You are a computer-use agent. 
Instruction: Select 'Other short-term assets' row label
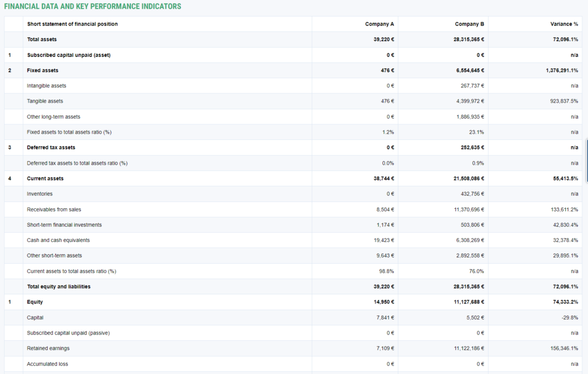click(55, 256)
